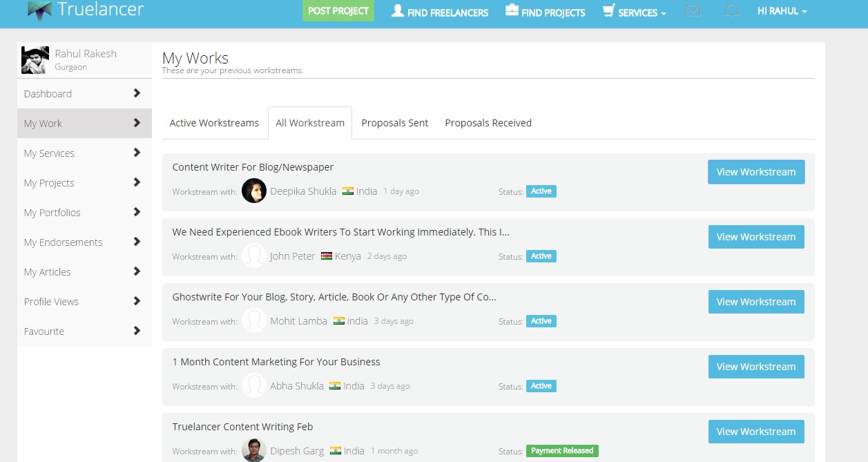Open the messages envelope icon
Viewport: 868px width, 462px height.
point(693,11)
